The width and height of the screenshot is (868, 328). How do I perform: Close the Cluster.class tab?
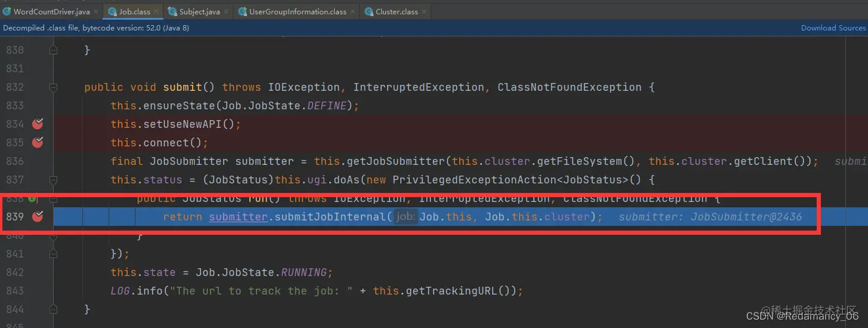[x=424, y=12]
